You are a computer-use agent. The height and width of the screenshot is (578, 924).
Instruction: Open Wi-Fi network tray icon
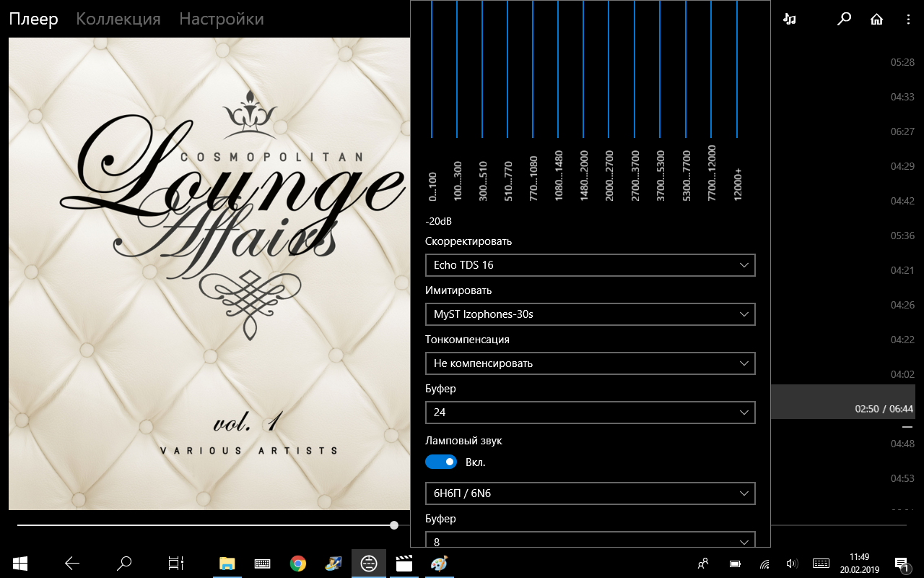[764, 564]
